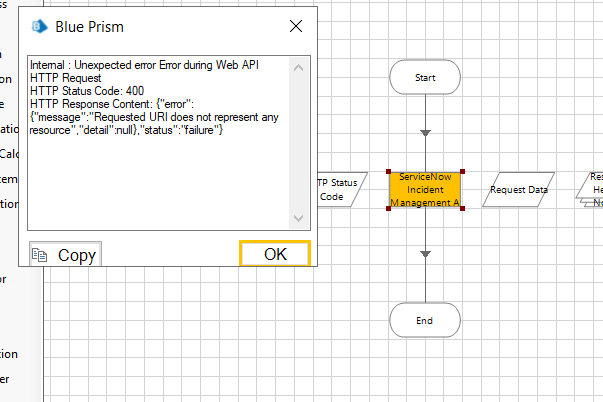The width and height of the screenshot is (603, 402).
Task: Click the link arrow above the End stage
Action: point(425,254)
